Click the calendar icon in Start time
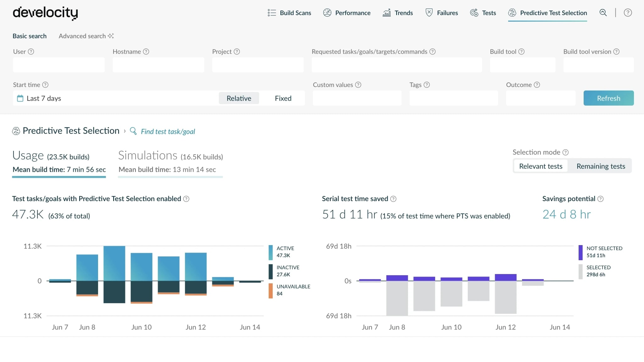Viewport: 644px width, 362px height. 20,98
